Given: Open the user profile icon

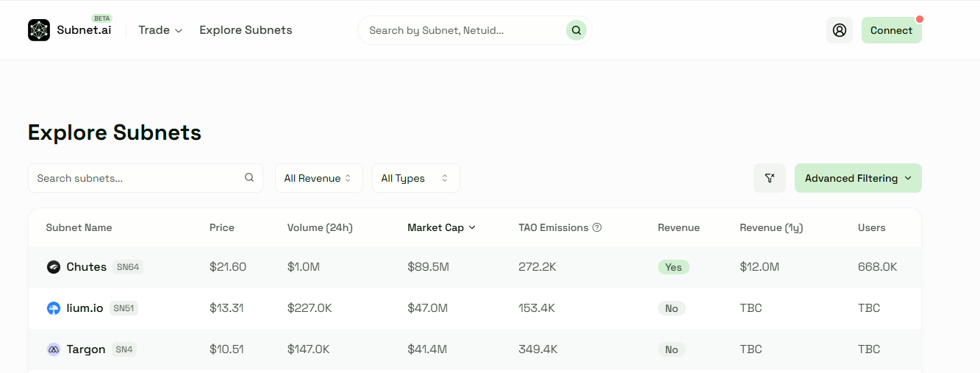Looking at the screenshot, I should point(839,30).
